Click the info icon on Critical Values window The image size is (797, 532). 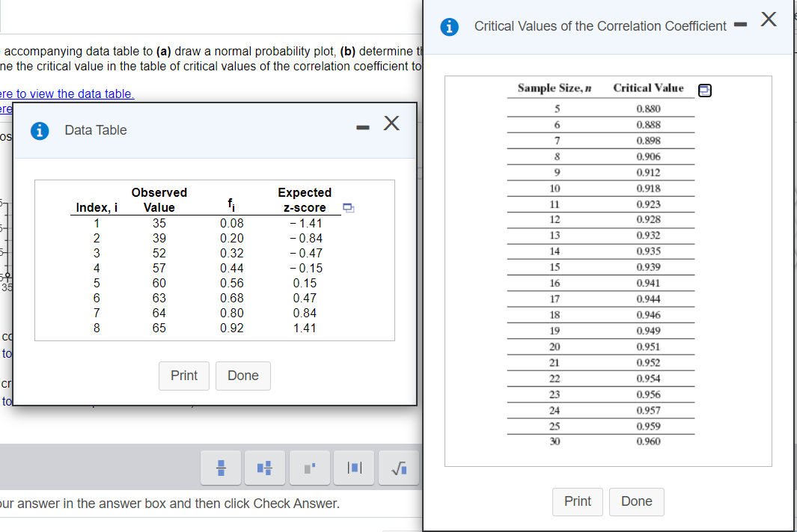448,25
